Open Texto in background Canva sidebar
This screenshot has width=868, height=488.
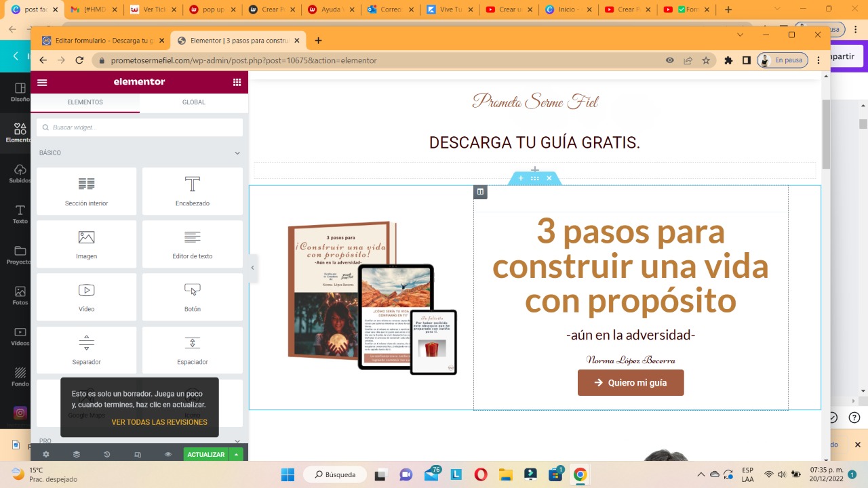tap(20, 214)
